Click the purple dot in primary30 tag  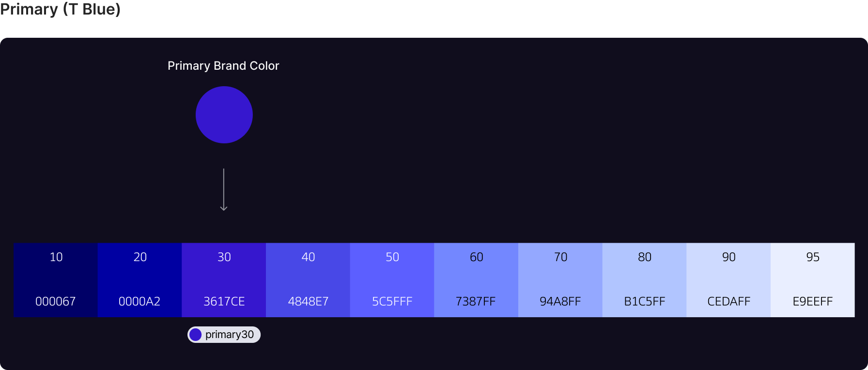[195, 335]
